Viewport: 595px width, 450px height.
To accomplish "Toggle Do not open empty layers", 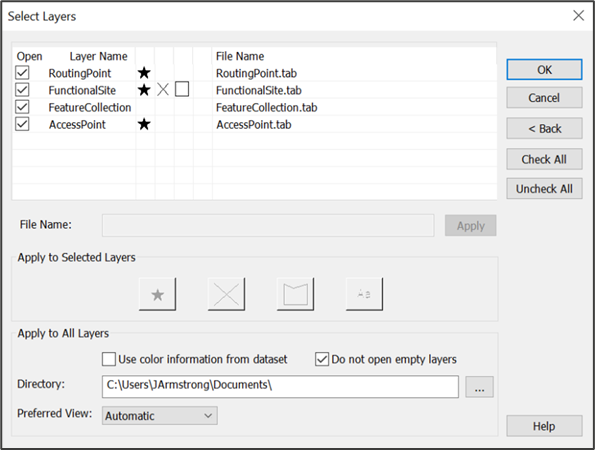I will (322, 359).
